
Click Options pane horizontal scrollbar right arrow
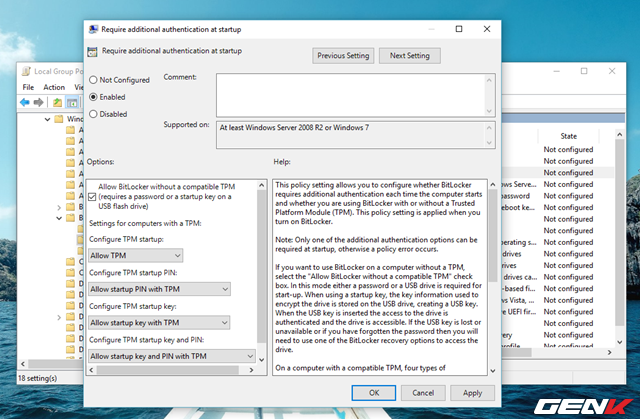[x=251, y=370]
